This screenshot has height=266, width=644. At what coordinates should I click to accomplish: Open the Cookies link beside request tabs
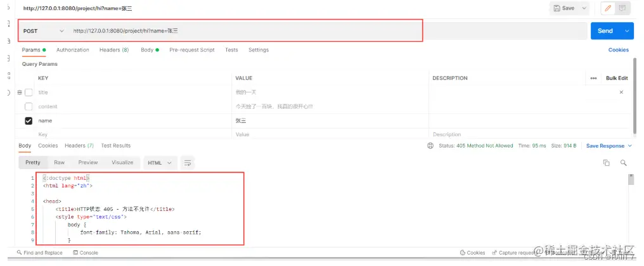pos(619,50)
